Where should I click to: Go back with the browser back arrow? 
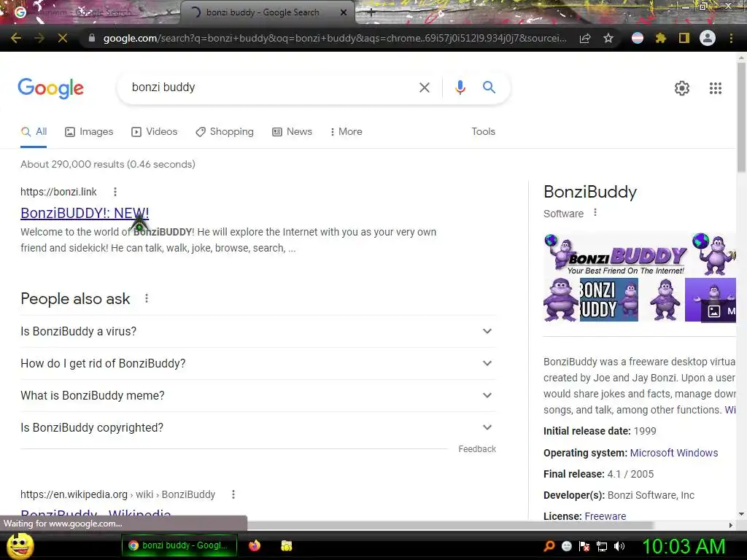click(x=16, y=38)
